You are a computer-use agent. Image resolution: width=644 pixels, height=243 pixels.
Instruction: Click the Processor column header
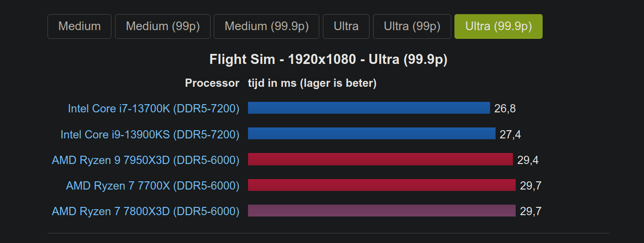(212, 83)
